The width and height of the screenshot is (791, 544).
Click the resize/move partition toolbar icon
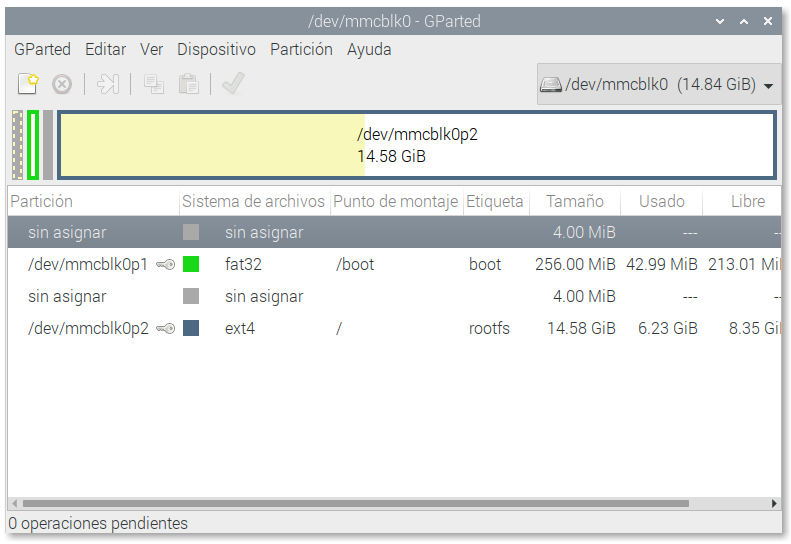108,85
